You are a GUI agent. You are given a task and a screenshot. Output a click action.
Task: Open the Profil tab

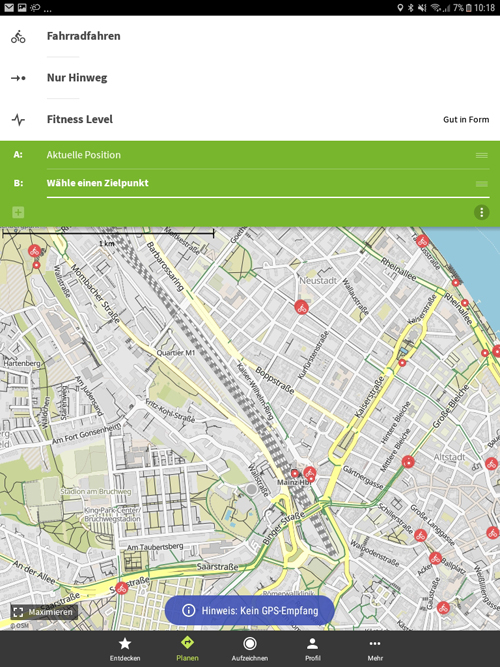(312, 649)
